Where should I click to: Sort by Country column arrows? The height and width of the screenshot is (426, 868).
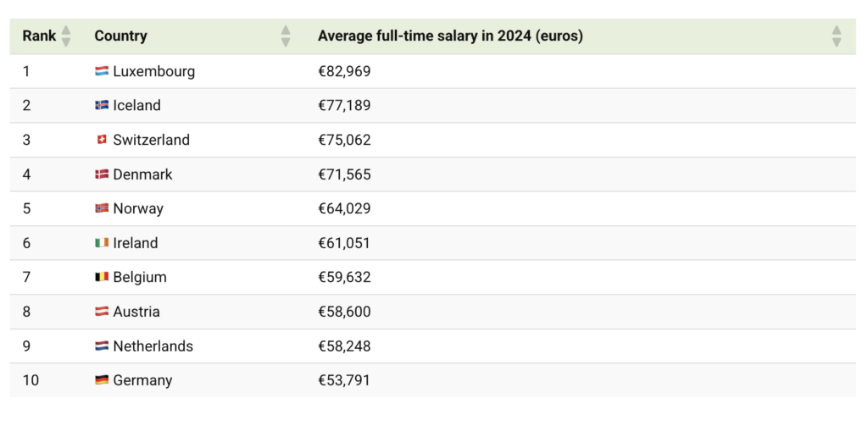point(286,36)
